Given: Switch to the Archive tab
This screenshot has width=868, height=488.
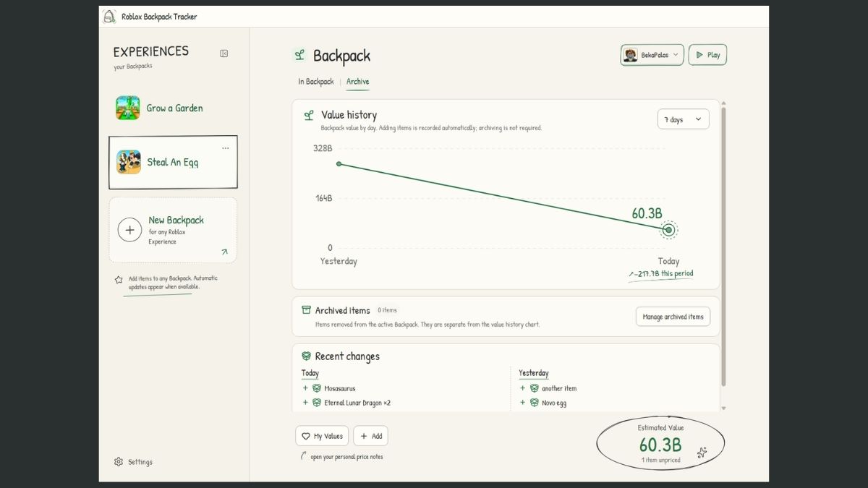Looking at the screenshot, I should [357, 82].
